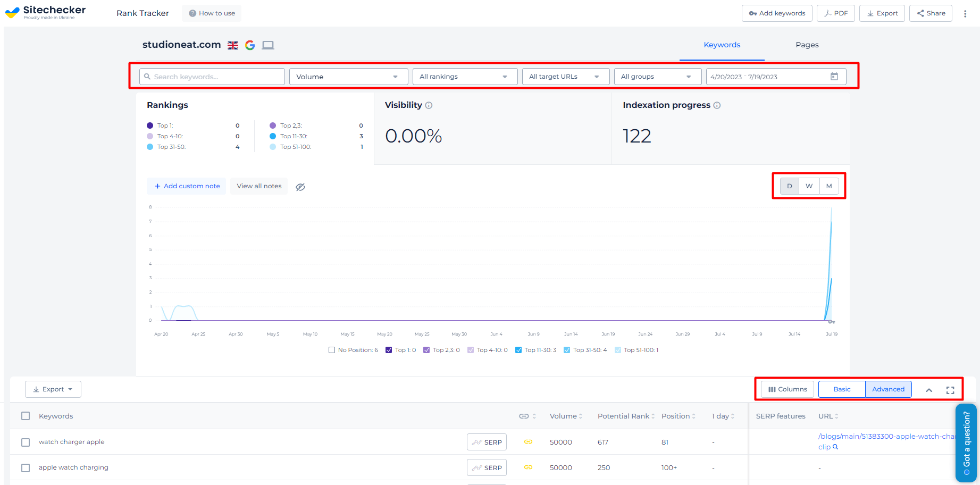Click the Share button
The height and width of the screenshot is (485, 980).
[x=931, y=13]
